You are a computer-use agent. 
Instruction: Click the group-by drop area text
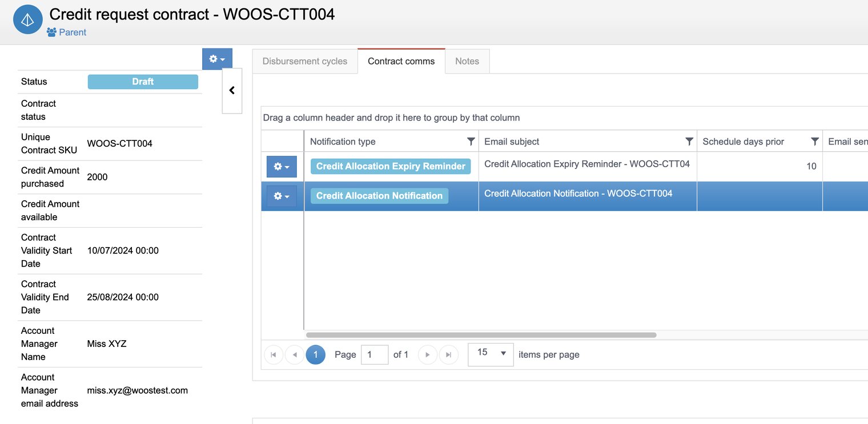391,118
